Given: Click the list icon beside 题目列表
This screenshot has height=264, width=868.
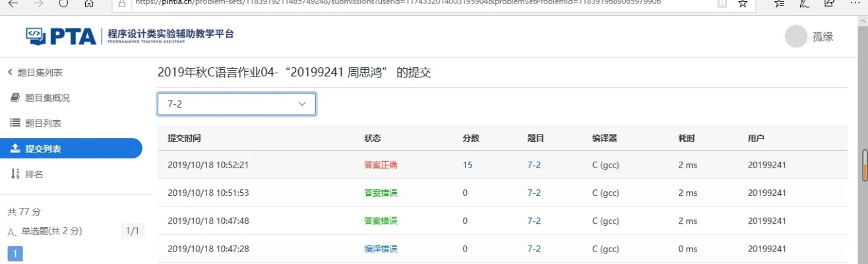Looking at the screenshot, I should point(15,123).
